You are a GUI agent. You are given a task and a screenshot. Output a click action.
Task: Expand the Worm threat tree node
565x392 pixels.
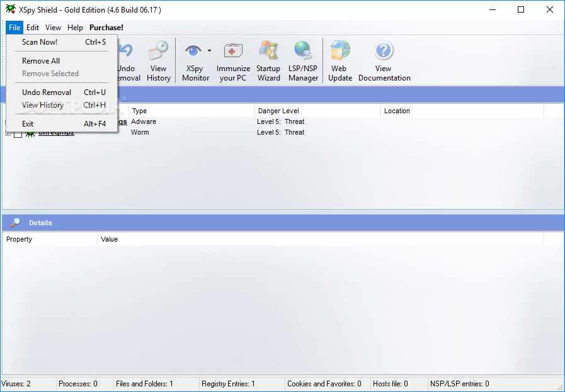8,133
